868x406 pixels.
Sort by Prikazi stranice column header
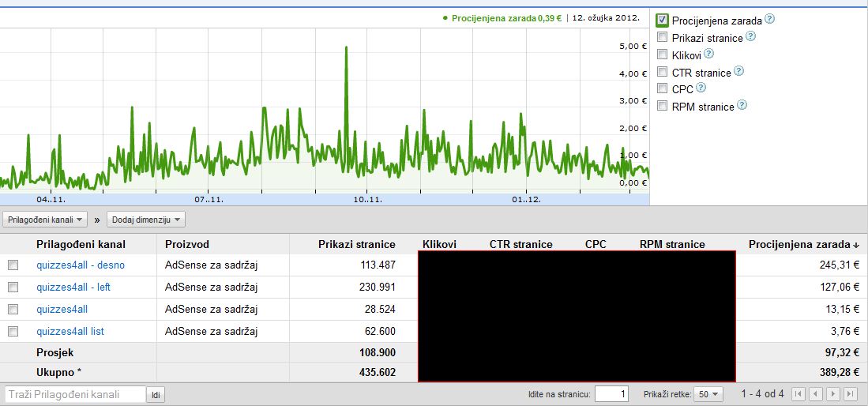[357, 244]
